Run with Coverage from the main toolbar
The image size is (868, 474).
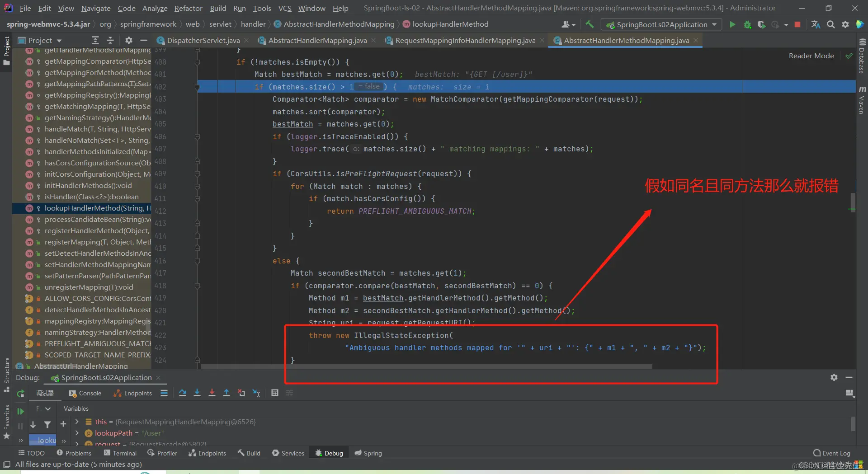coord(761,24)
